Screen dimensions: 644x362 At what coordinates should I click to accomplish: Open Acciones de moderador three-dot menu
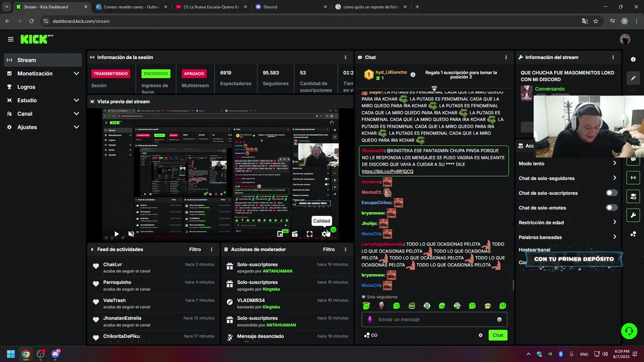pyautogui.click(x=345, y=249)
